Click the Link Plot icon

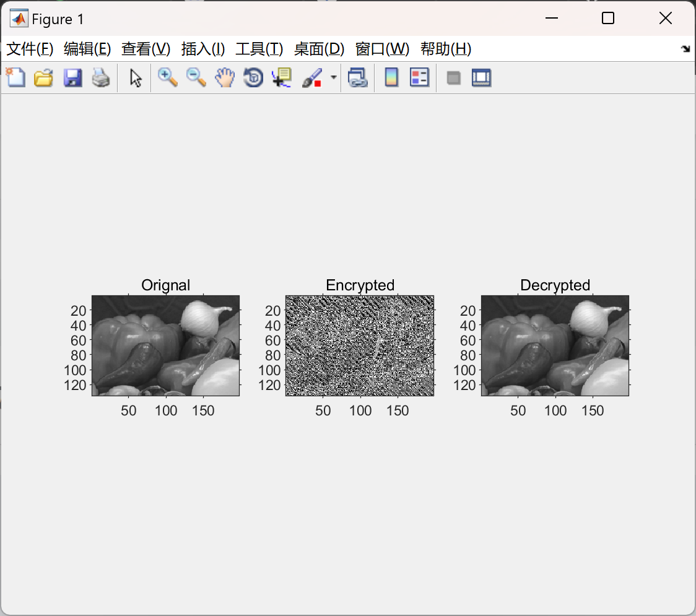coord(358,77)
